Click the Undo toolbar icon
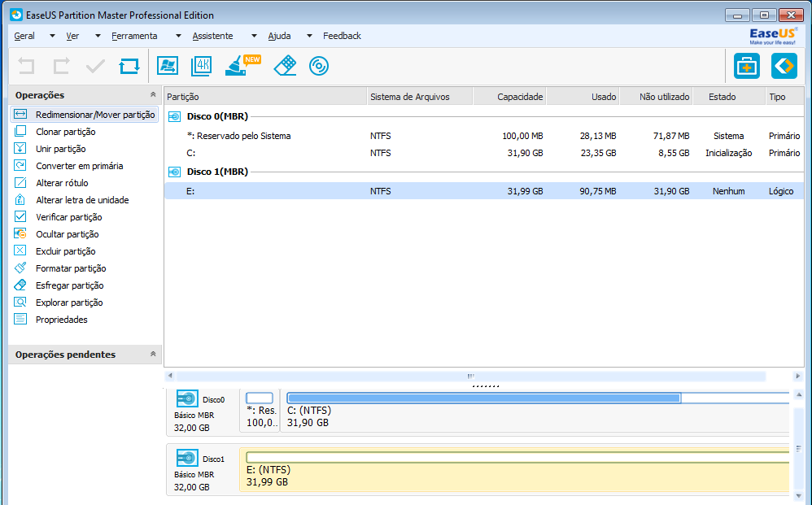The height and width of the screenshot is (505, 812). 26,66
